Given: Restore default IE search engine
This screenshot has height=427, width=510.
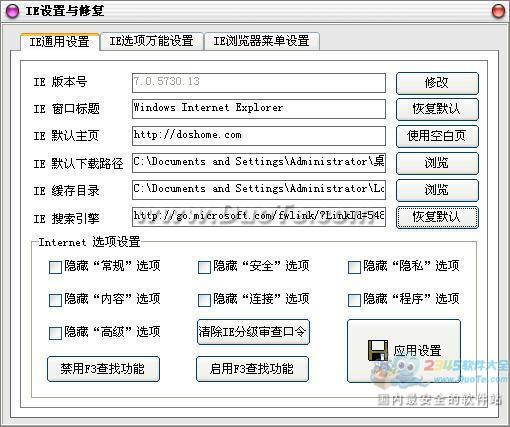Looking at the screenshot, I should (437, 217).
